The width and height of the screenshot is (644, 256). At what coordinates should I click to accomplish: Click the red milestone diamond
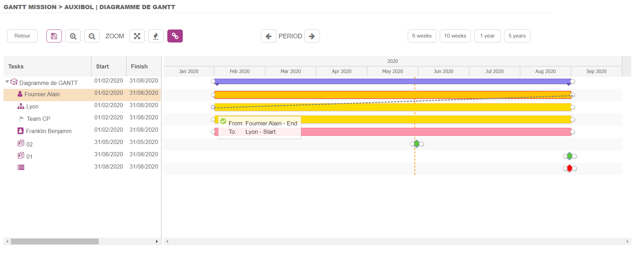[x=569, y=169]
